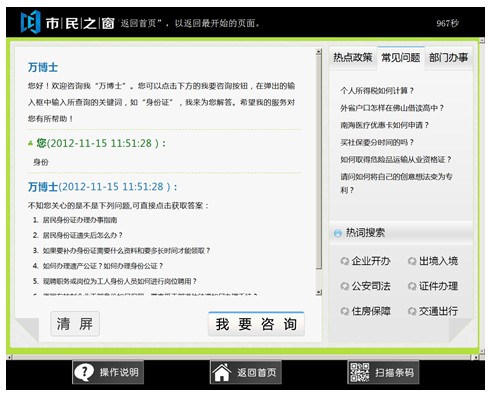Viewport: 488px width, 397px height.
Task: Open answer for 居民身份证办理办事指南
Action: (80, 220)
